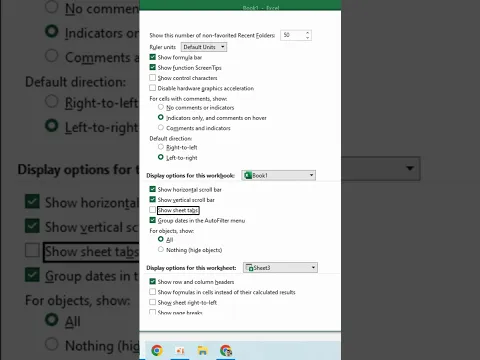
Task: Click the sheet icon in the Sheet3 dropdown
Action: click(249, 268)
